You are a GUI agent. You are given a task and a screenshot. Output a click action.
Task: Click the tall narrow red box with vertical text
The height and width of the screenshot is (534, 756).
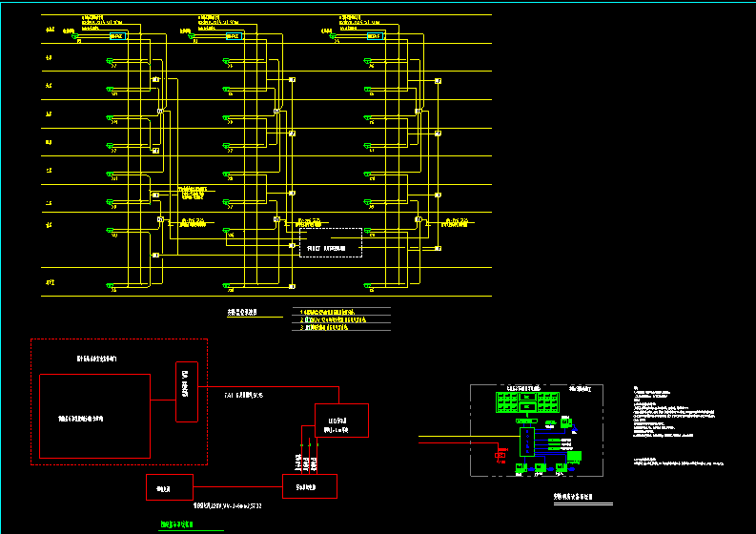(x=186, y=392)
